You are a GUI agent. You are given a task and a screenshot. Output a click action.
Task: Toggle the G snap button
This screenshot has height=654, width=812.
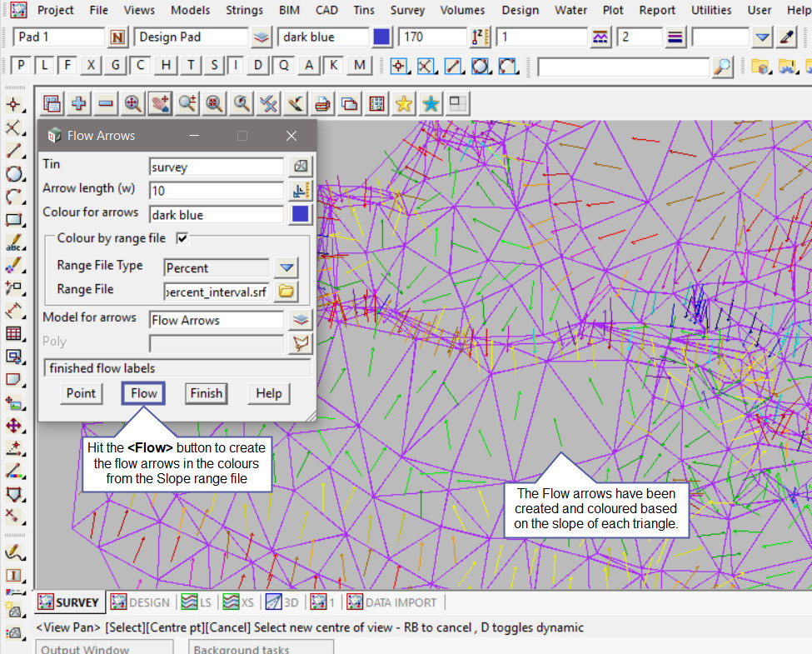click(117, 66)
